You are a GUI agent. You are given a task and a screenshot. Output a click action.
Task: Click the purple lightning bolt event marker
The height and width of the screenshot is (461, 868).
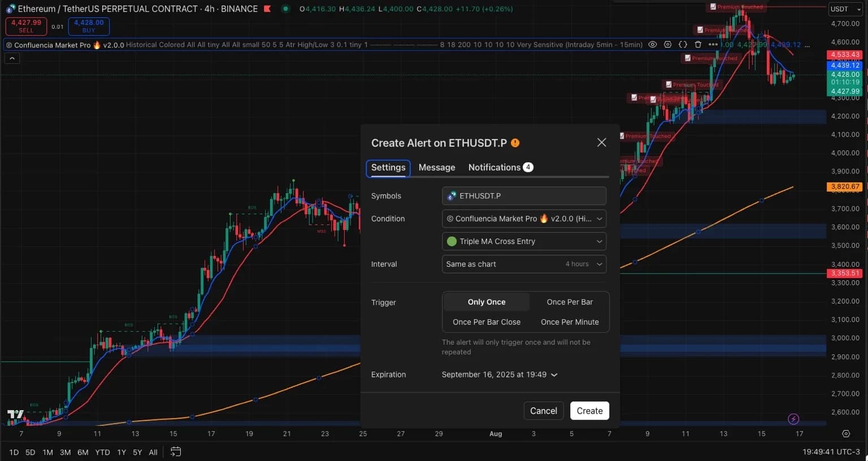(x=793, y=419)
